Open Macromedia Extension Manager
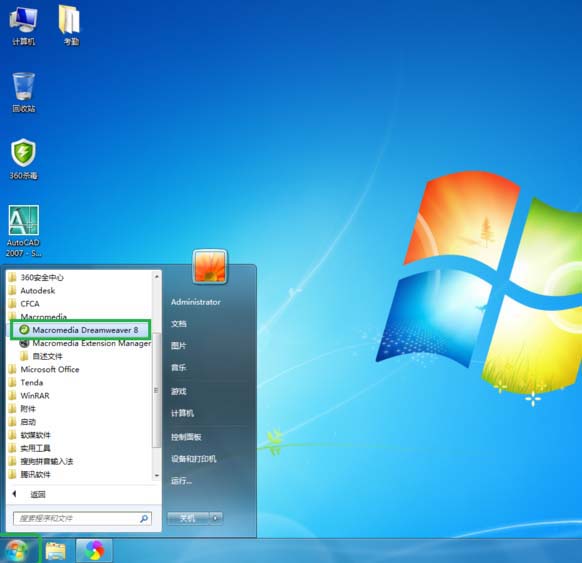 coord(85,343)
